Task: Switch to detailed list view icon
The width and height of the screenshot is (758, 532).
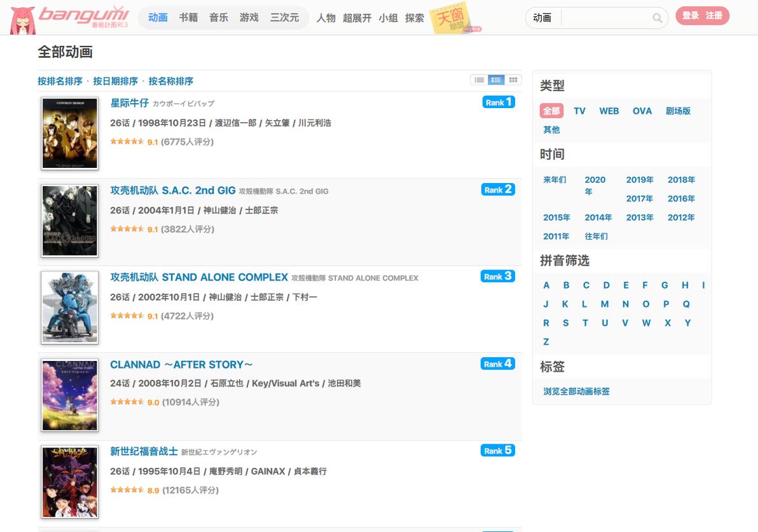Action: [496, 79]
